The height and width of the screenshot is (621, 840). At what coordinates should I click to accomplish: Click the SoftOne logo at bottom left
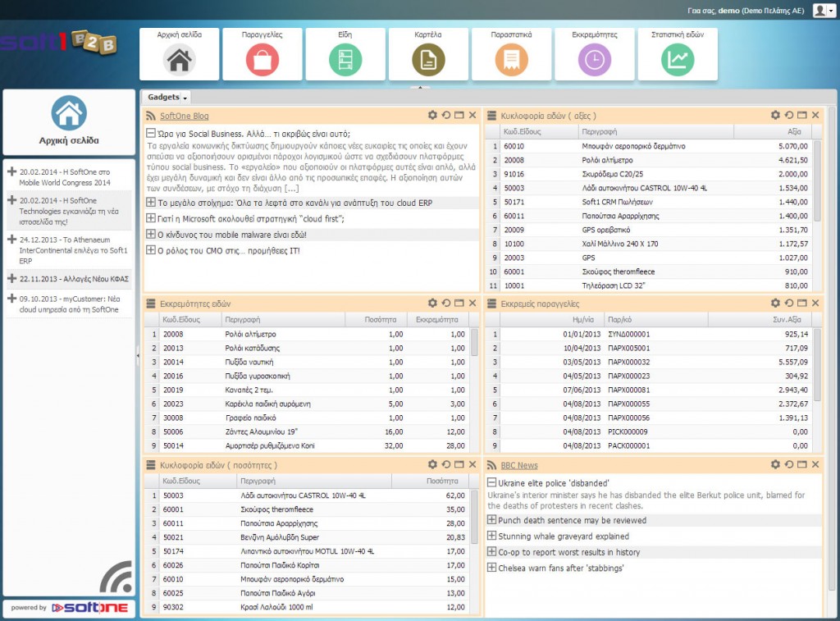pos(89,608)
